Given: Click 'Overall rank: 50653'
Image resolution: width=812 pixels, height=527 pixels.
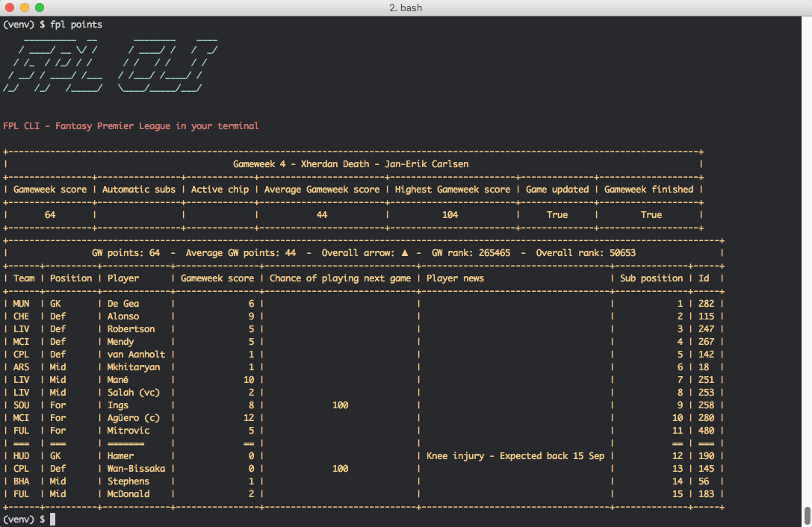Looking at the screenshot, I should point(586,253).
